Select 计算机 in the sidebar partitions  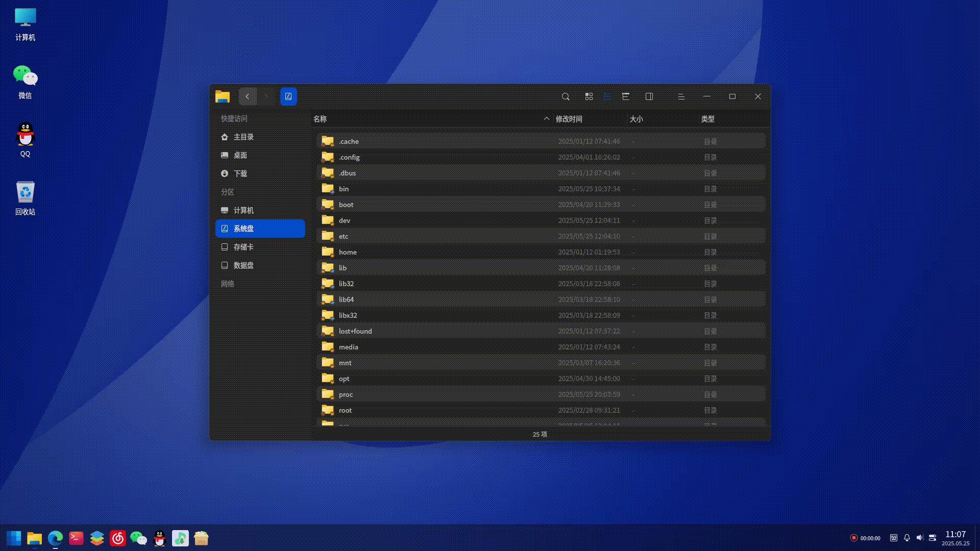[260, 210]
